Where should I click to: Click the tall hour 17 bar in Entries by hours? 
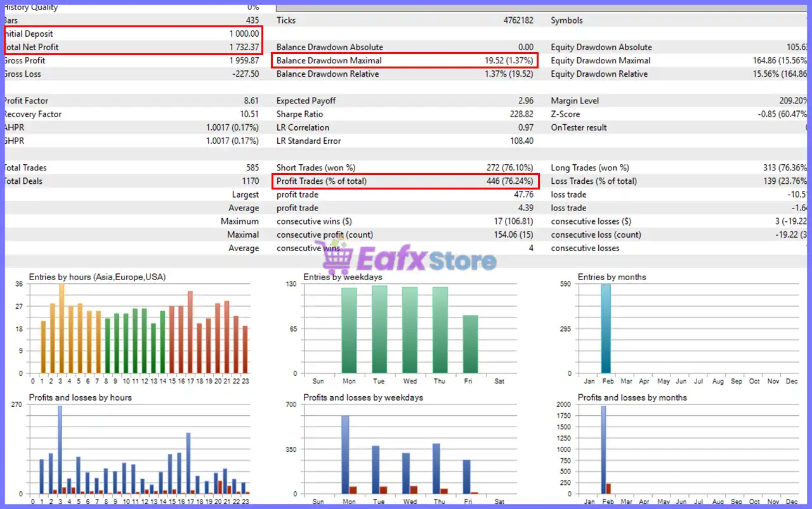190,332
